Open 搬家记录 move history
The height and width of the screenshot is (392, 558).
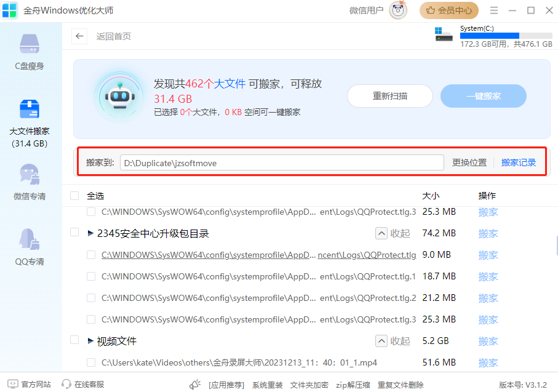[x=519, y=162]
